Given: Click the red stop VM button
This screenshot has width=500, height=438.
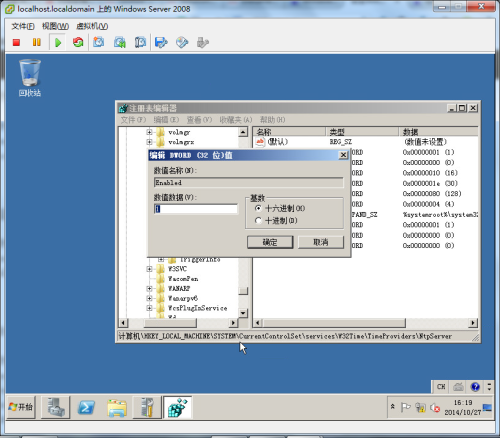Looking at the screenshot, I should (x=16, y=42).
